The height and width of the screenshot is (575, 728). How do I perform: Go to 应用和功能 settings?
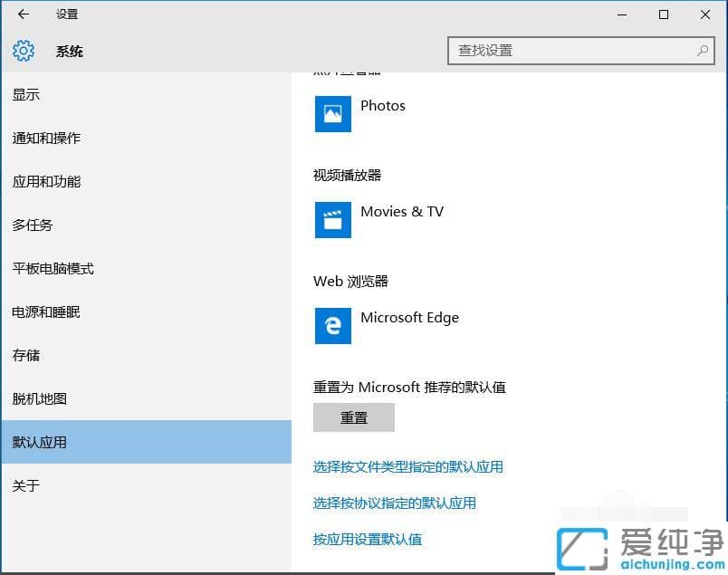pyautogui.click(x=47, y=181)
